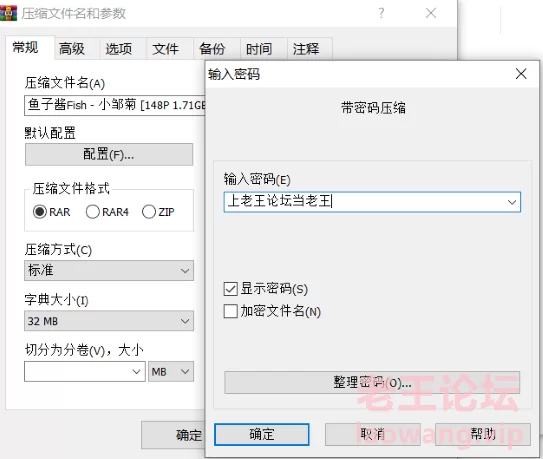The height and width of the screenshot is (459, 543).
Task: Expand the password history dropdown arrow
Action: pyautogui.click(x=512, y=202)
